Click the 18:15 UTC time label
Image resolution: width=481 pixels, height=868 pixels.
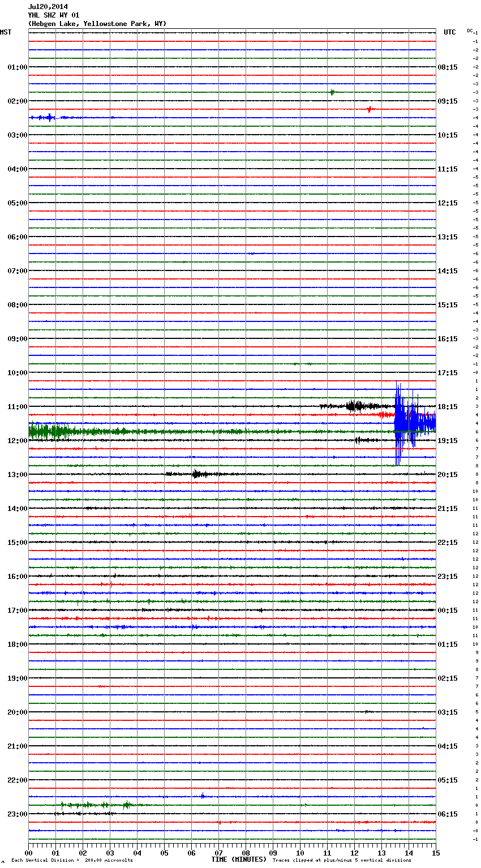[x=448, y=407]
